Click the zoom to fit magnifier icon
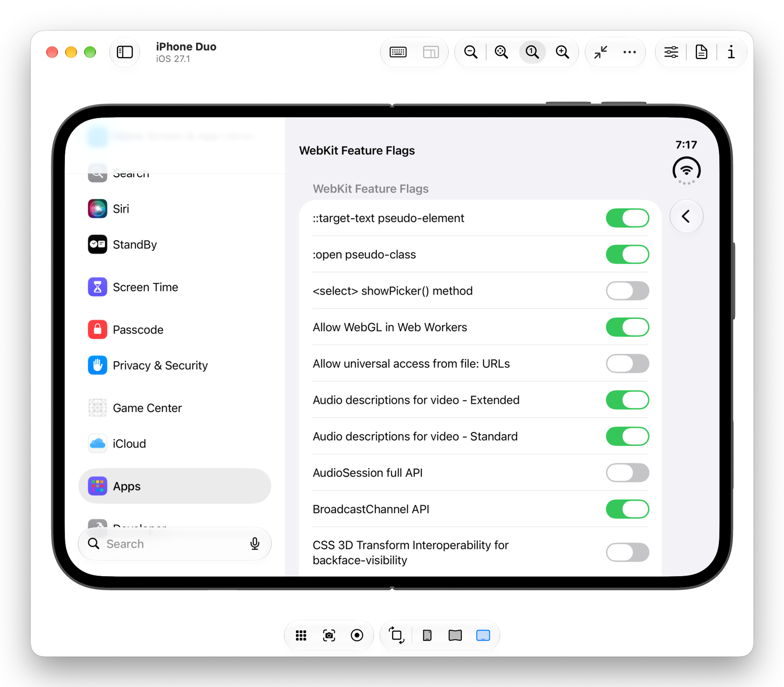Image resolution: width=784 pixels, height=687 pixels. (x=501, y=52)
